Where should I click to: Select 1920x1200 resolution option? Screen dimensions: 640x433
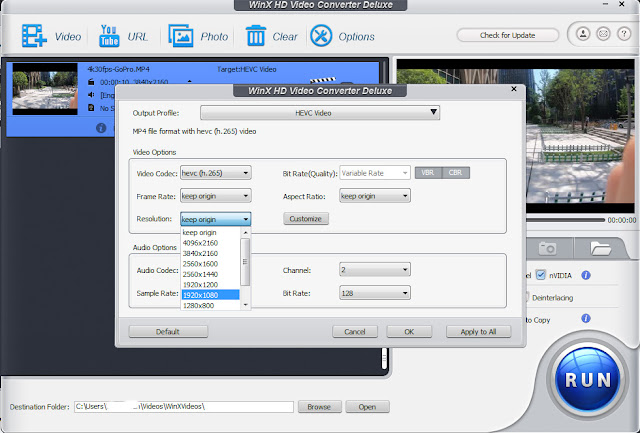coord(211,284)
